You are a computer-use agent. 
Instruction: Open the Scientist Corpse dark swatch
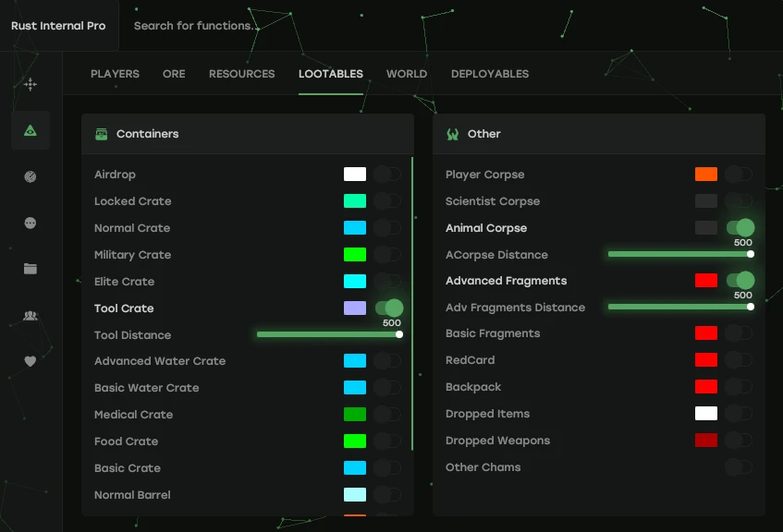tap(706, 201)
